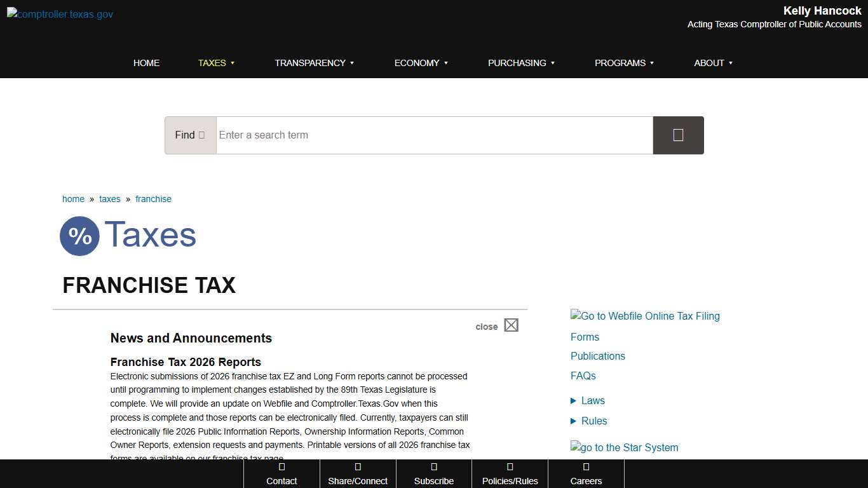Open Webfile Online Tax Filing banner

[645, 316]
